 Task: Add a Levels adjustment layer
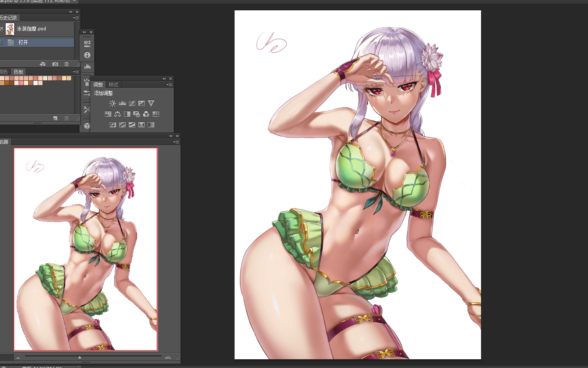tap(122, 103)
